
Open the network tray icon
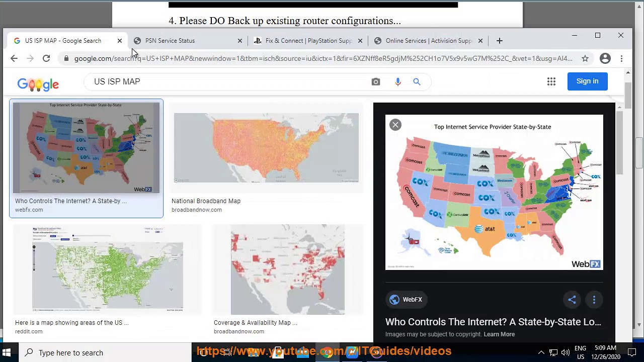tap(553, 352)
